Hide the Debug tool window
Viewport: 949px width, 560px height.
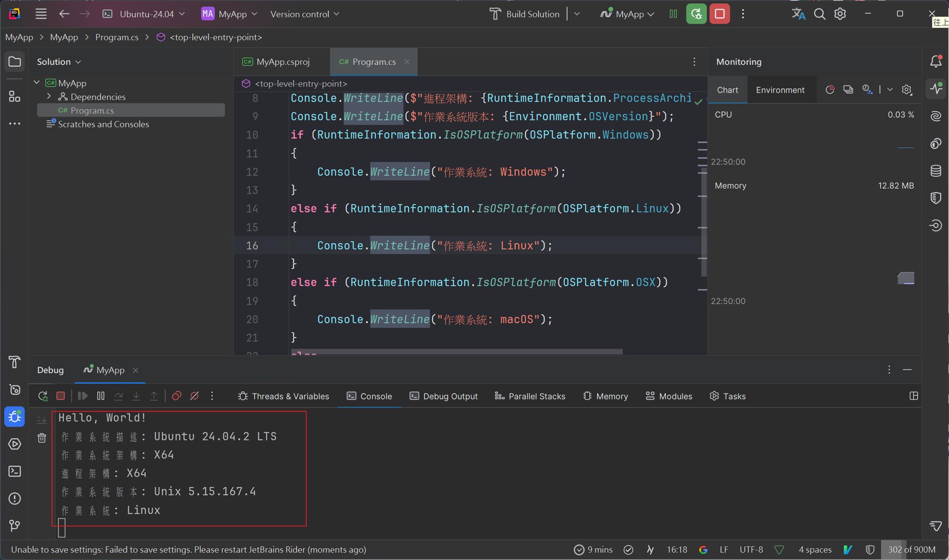[907, 370]
